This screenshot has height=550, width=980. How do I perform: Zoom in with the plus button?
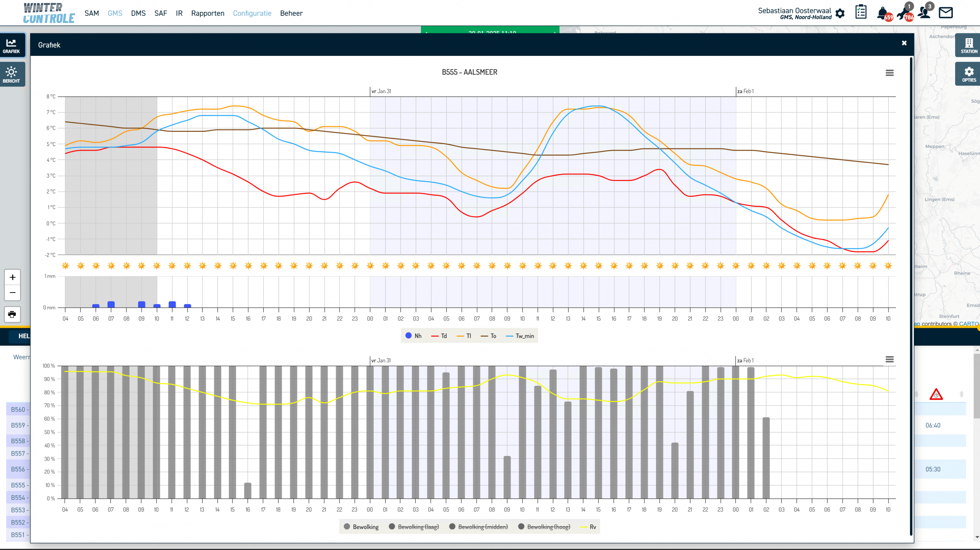[12, 277]
